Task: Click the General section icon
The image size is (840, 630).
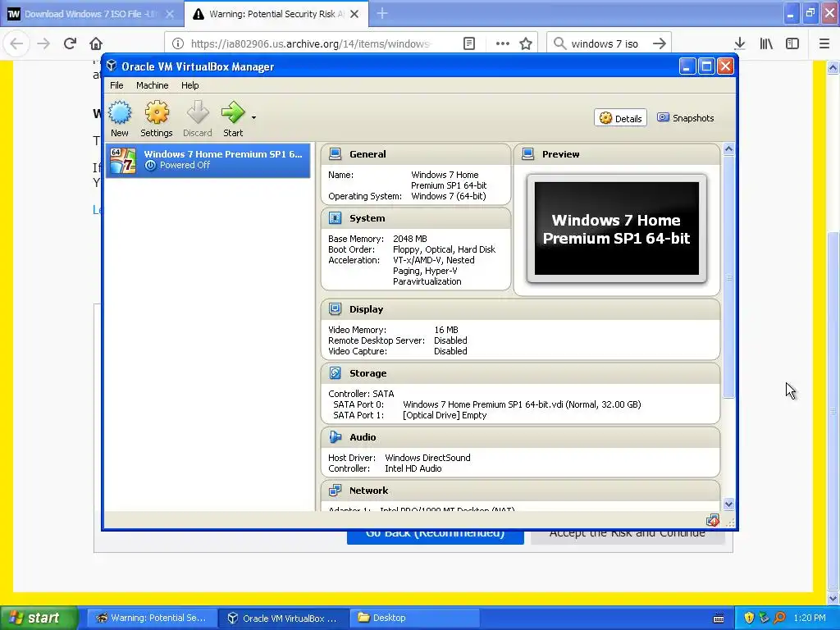Action: [336, 153]
